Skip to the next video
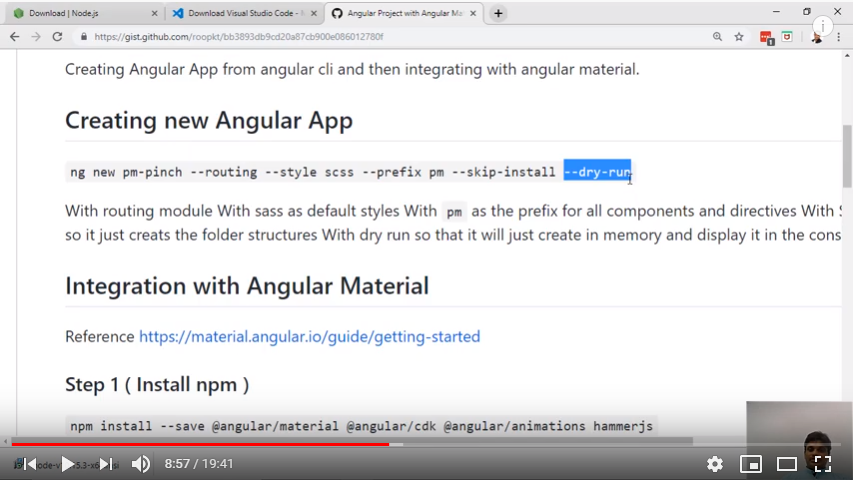853x480 pixels. [x=106, y=464]
